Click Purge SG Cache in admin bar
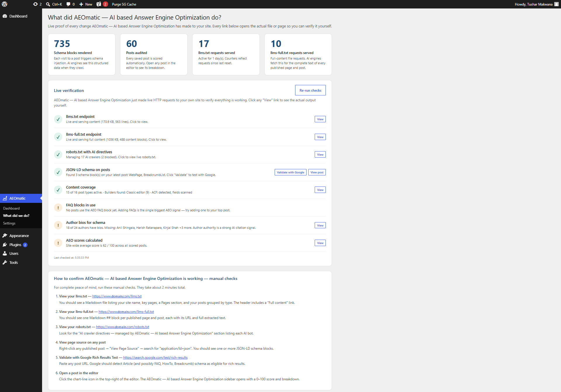 (124, 4)
